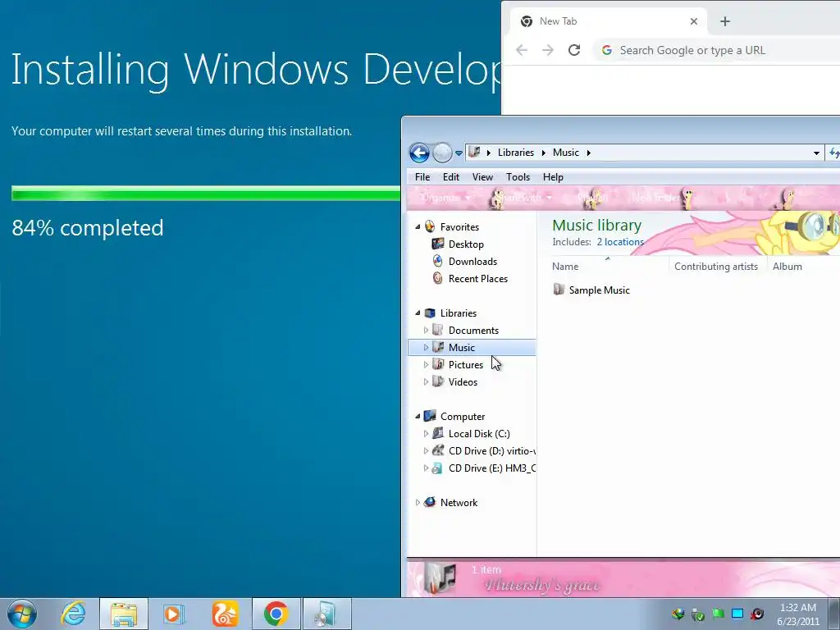Collapse the Libraries group
The image size is (840, 630).
pos(418,313)
